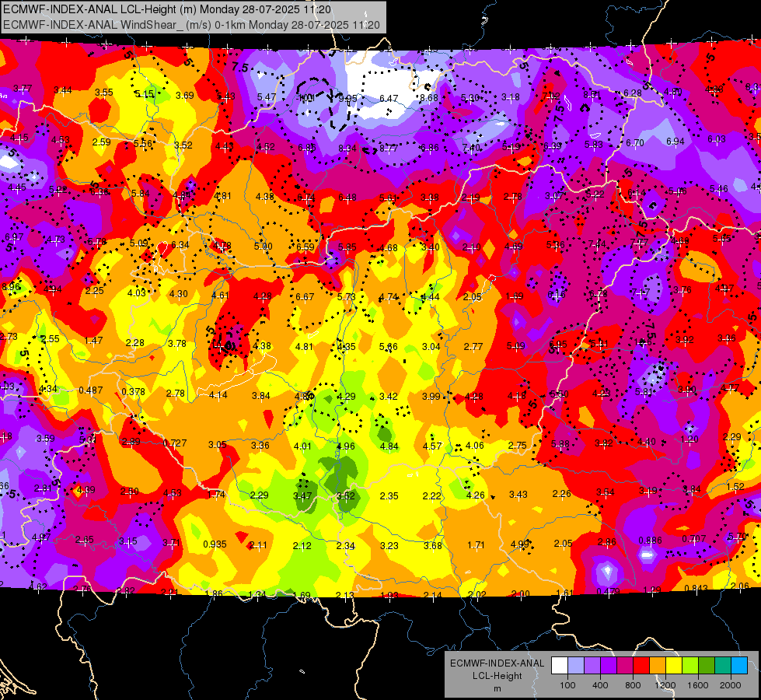Click the wind shear value 3.43
Screen dimensions: 761x700
click(518, 495)
